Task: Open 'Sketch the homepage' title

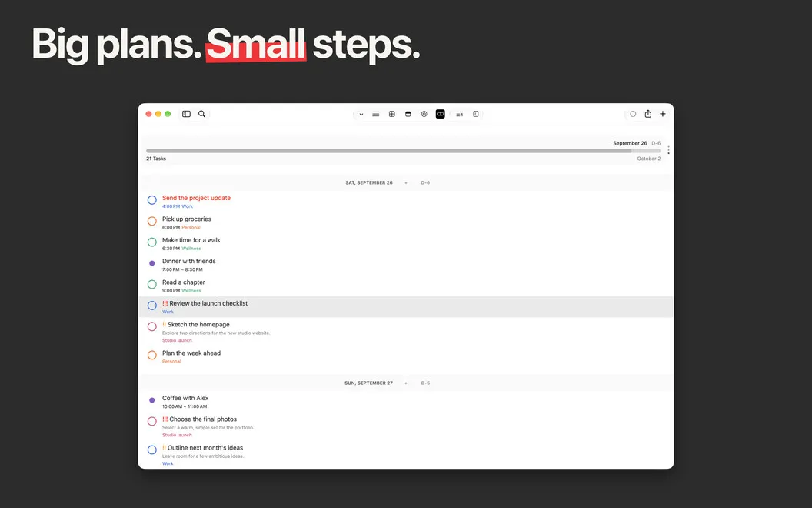Action: pyautogui.click(x=198, y=325)
